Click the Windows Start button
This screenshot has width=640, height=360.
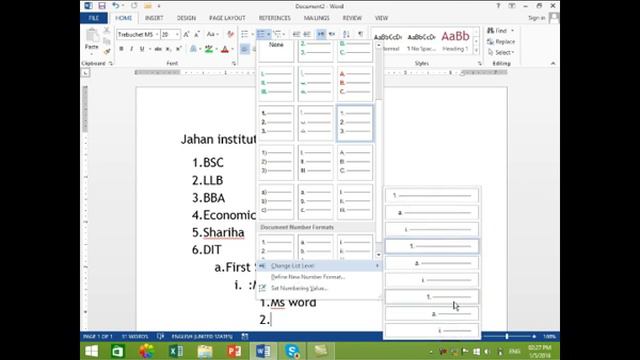click(91, 351)
